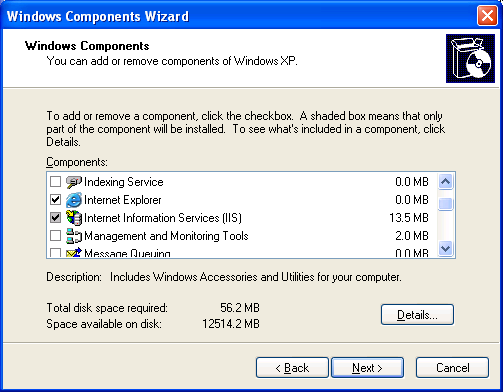Click the software box and CD icon
This screenshot has width=503, height=392.
(470, 58)
